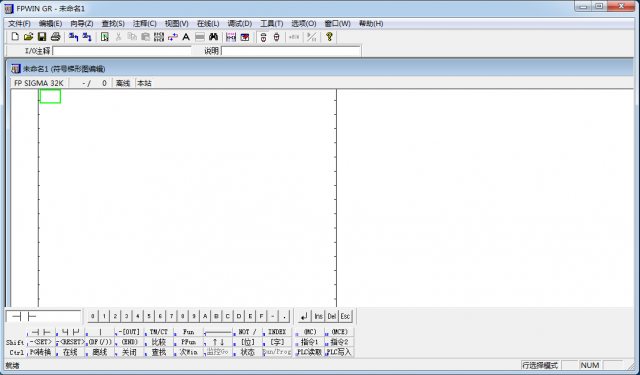This screenshot has height=375, width=640.
Task: Click the PLC读取 function key
Action: [x=310, y=352]
